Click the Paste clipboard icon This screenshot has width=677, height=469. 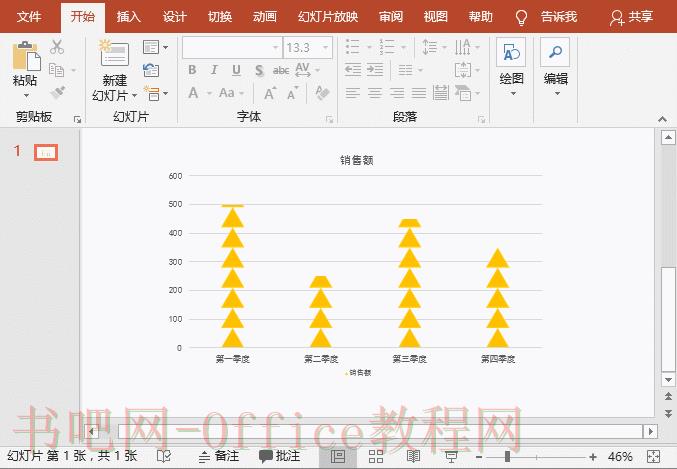(x=26, y=56)
